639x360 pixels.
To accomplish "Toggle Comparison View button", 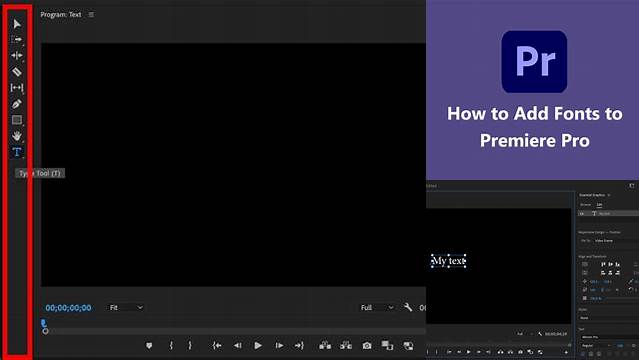I will coord(387,346).
